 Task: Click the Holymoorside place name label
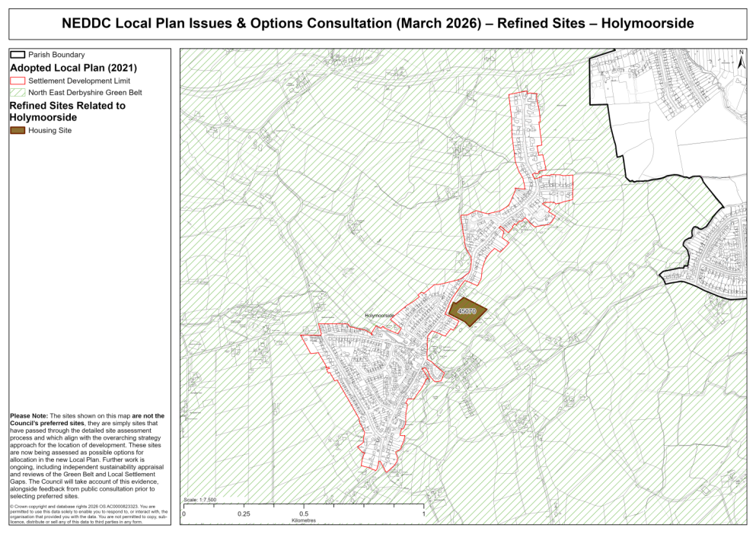tap(379, 313)
